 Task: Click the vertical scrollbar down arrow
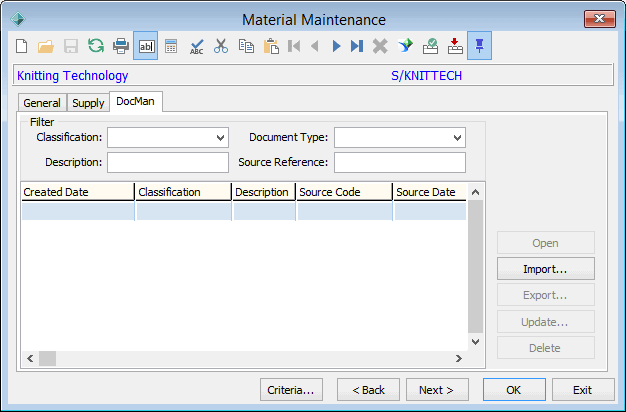[x=475, y=341]
